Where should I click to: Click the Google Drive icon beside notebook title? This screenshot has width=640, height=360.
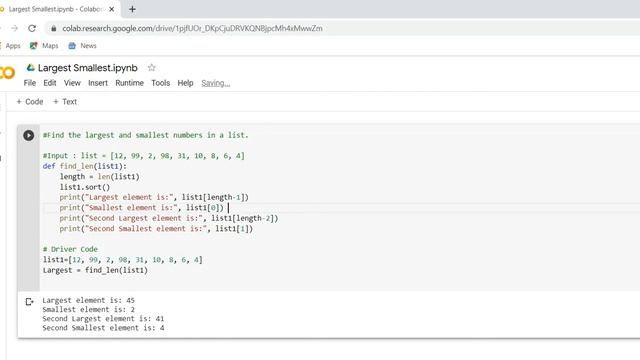31,67
